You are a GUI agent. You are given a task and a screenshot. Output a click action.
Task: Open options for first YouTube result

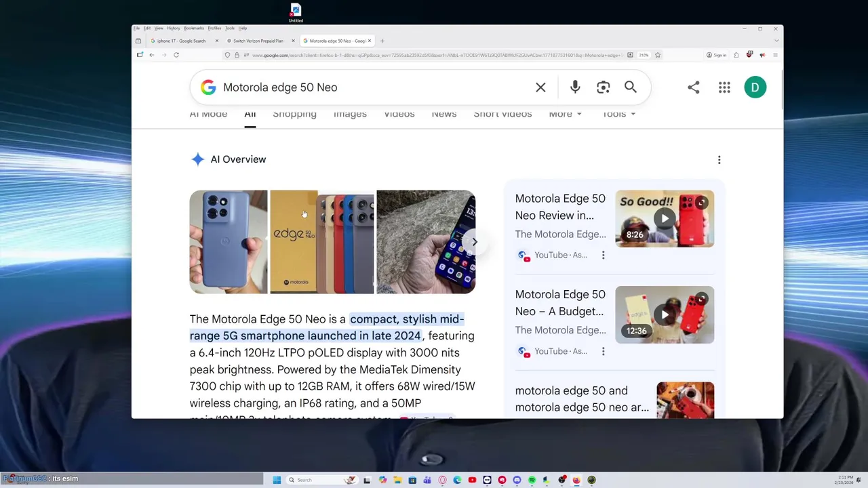(603, 255)
